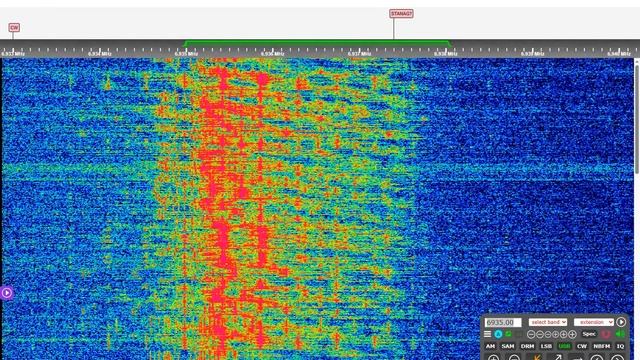Mute audio with the green speaker icon
The width and height of the screenshot is (640, 360).
(x=620, y=334)
